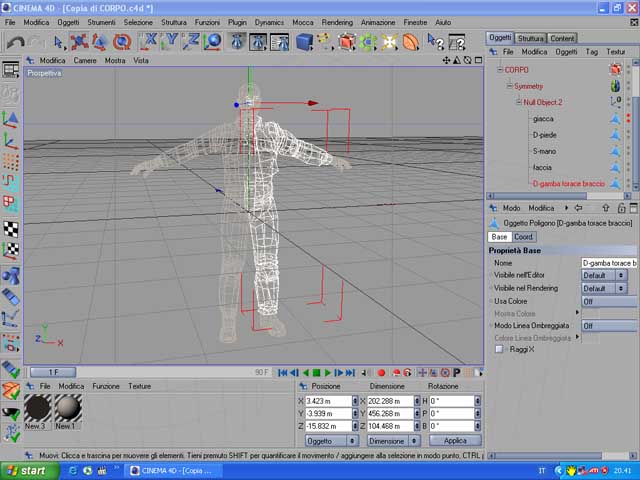Open the light/scene objects icon
The width and height of the screenshot is (640, 480).
[389, 42]
